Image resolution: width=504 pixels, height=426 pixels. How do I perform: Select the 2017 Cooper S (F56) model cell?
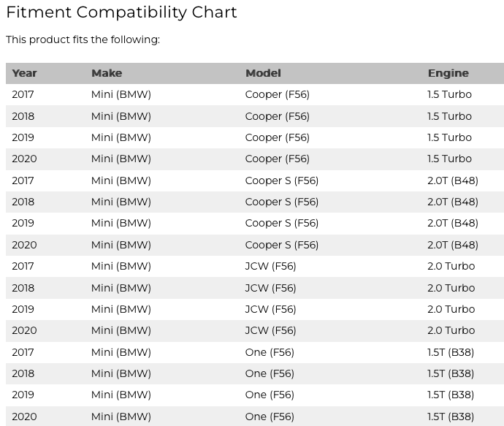coord(281,180)
